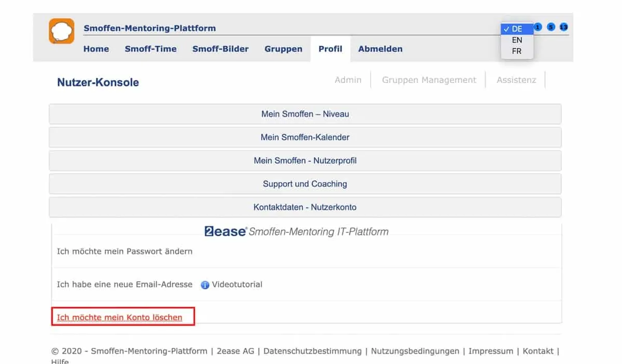Click 'Ich möchte mein Passwort ändern'
Screen dimensions: 622x364
(124, 251)
